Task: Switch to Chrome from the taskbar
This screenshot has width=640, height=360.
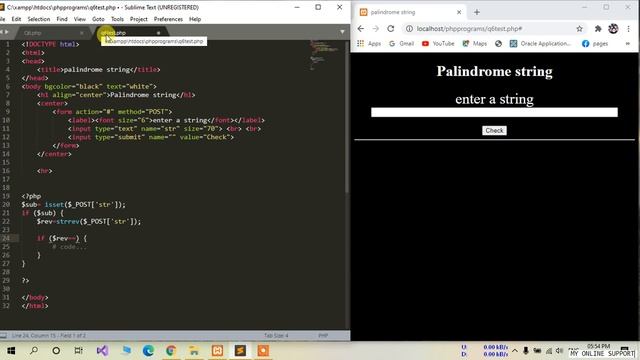Action: click(x=171, y=351)
